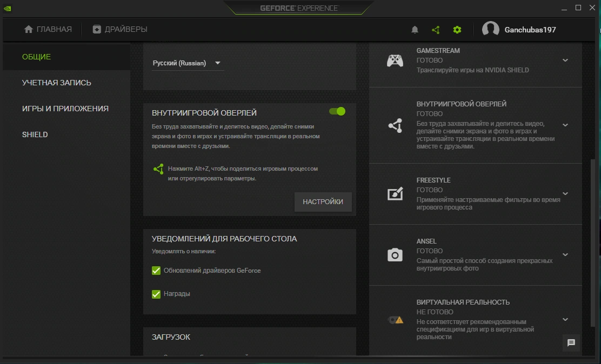Click the Freestyle filter icon
The width and height of the screenshot is (601, 364).
pos(395,194)
